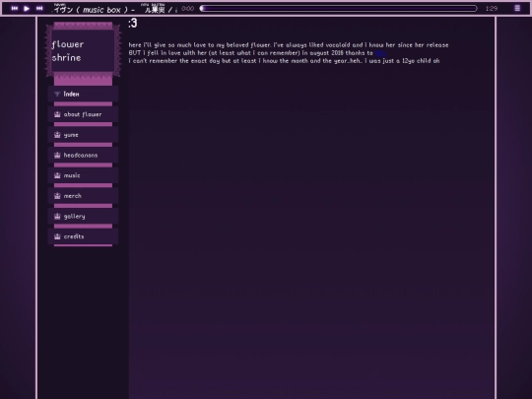The height and width of the screenshot is (399, 532).
Task: Click the crown icon beside music
Action: 57,175
